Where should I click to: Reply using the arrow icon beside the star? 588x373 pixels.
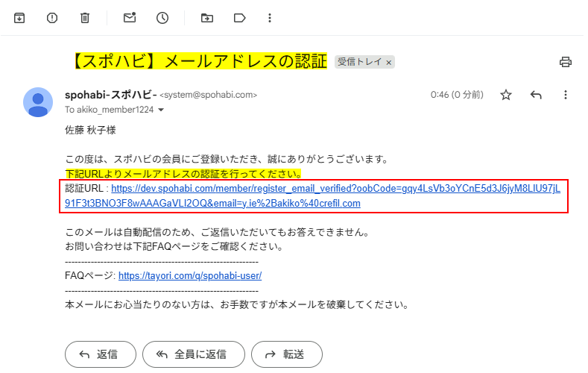point(536,95)
